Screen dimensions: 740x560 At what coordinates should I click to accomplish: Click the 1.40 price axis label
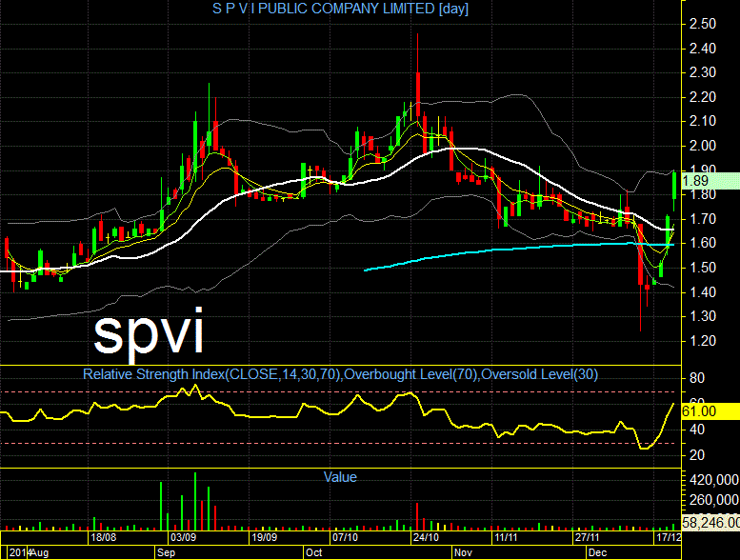point(703,292)
